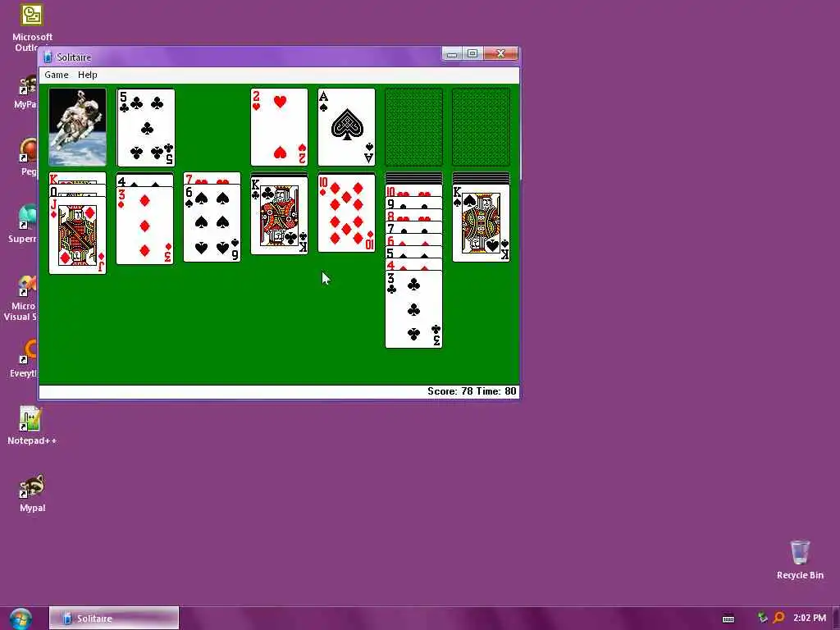
Task: Click the green network tray icon
Action: click(x=762, y=618)
